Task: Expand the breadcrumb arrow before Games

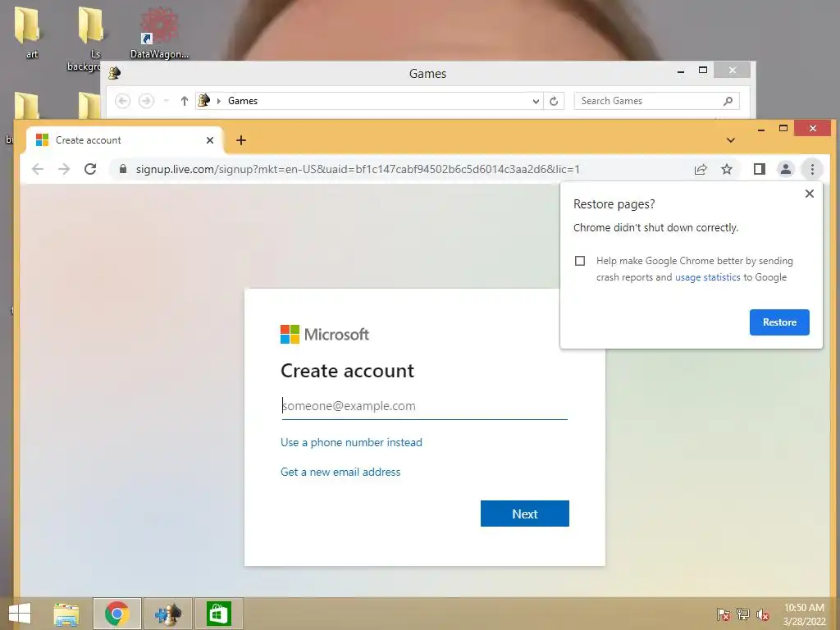Action: pos(218,101)
